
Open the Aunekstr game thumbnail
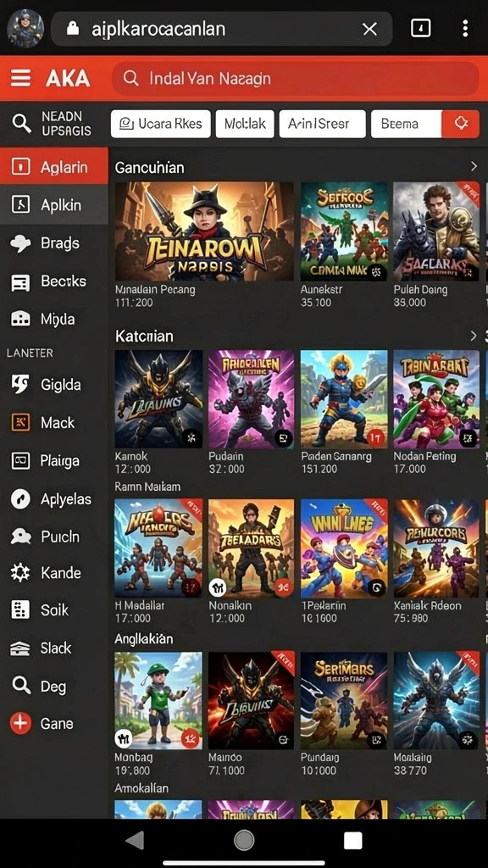344,231
